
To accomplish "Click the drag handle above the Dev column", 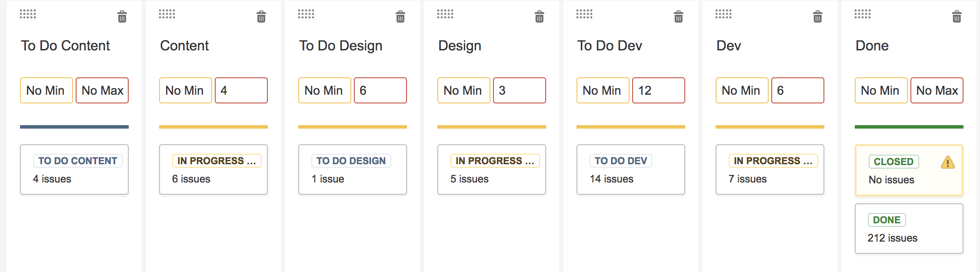I will (722, 13).
